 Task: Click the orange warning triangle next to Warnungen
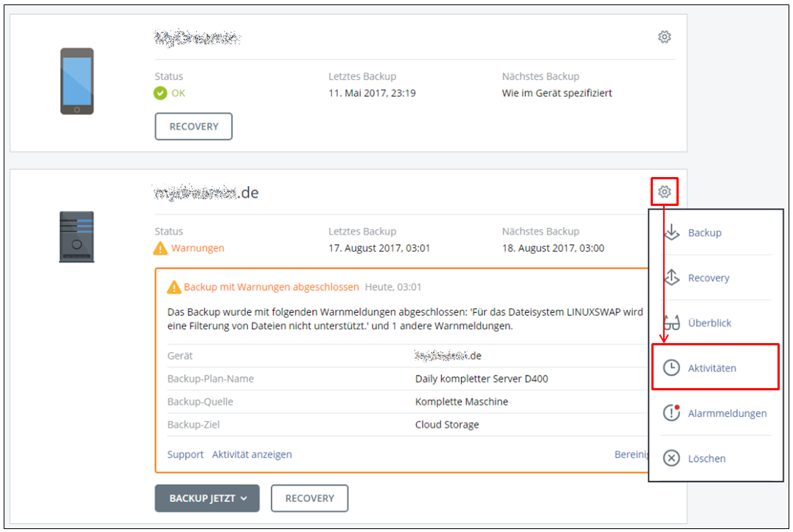pyautogui.click(x=162, y=248)
